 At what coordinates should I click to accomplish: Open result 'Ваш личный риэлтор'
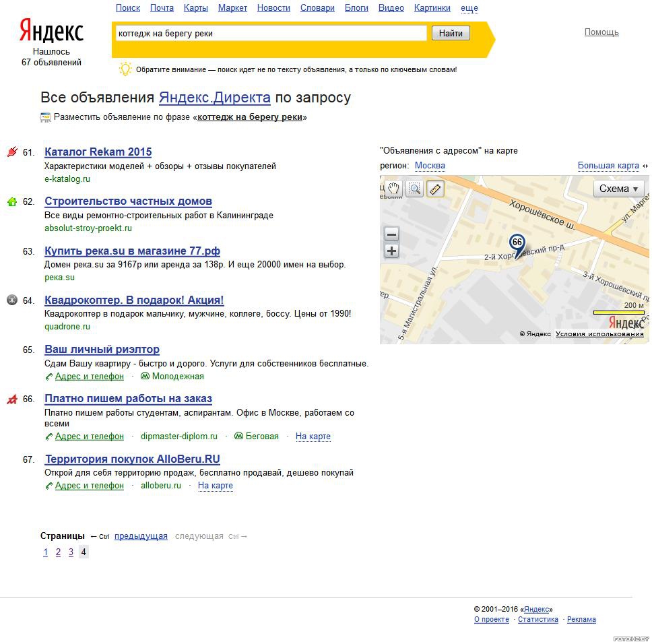tap(102, 349)
